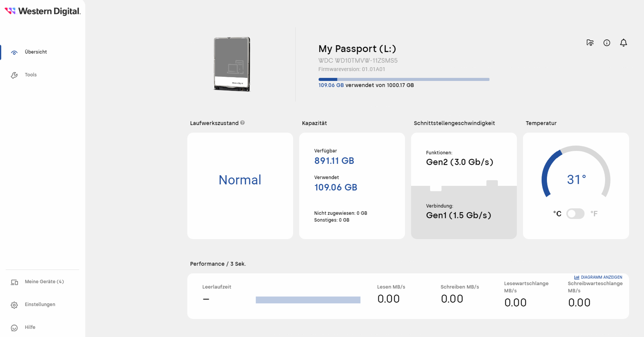Open the Hilfe section
Image resolution: width=644 pixels, height=337 pixels.
click(x=30, y=327)
